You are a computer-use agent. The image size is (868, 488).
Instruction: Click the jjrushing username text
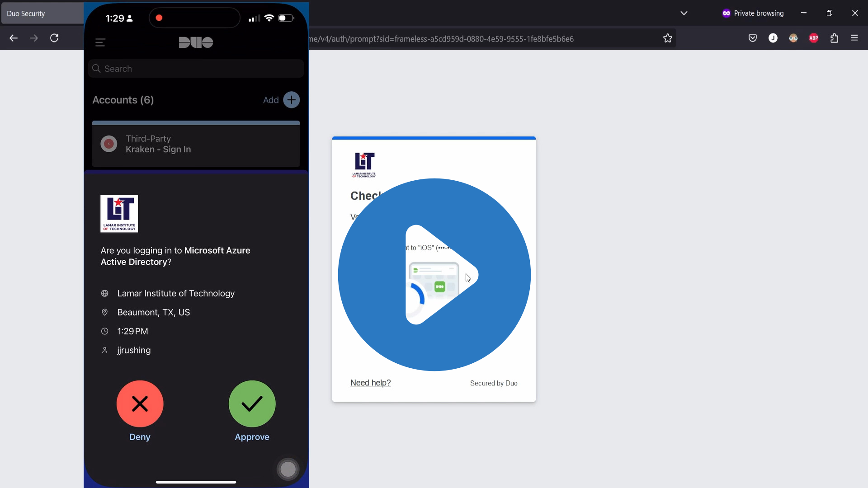tap(134, 351)
